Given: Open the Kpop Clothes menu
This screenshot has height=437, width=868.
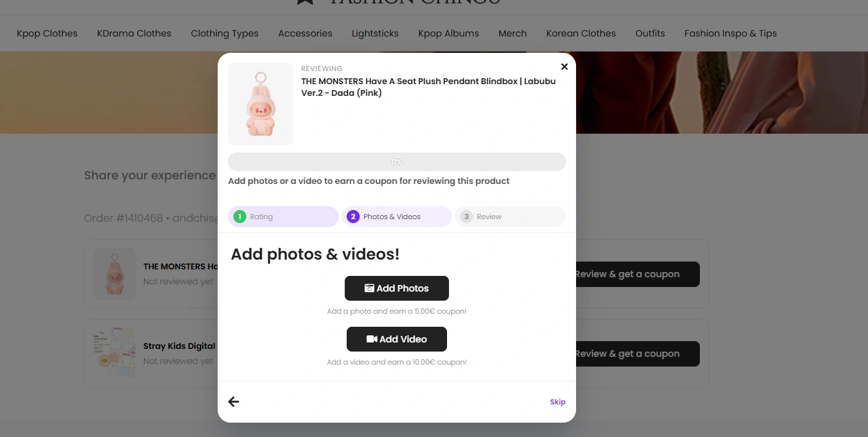Looking at the screenshot, I should pos(47,33).
